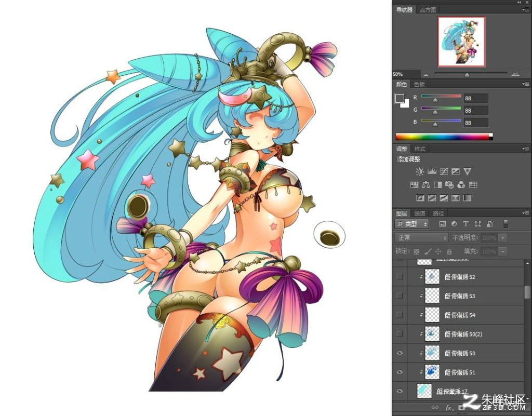This screenshot has width=532, height=416.
Task: Open the 色板 swatches tab
Action: pos(419,84)
